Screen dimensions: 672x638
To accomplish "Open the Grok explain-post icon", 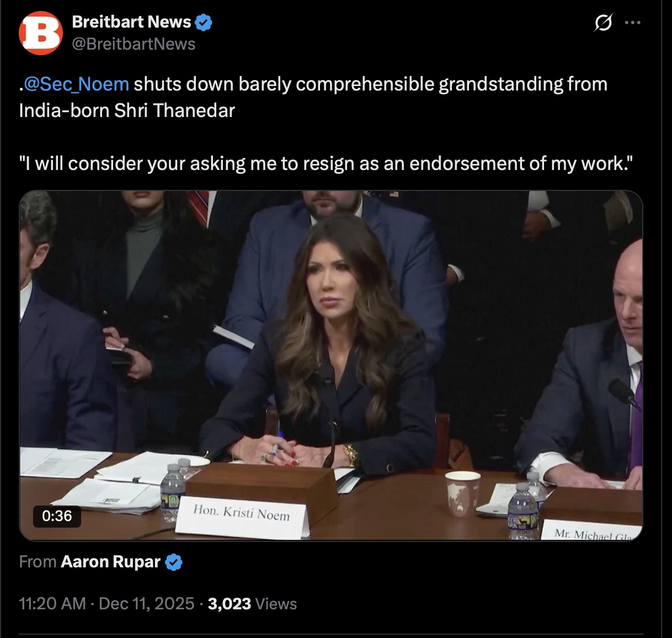I will 603,23.
